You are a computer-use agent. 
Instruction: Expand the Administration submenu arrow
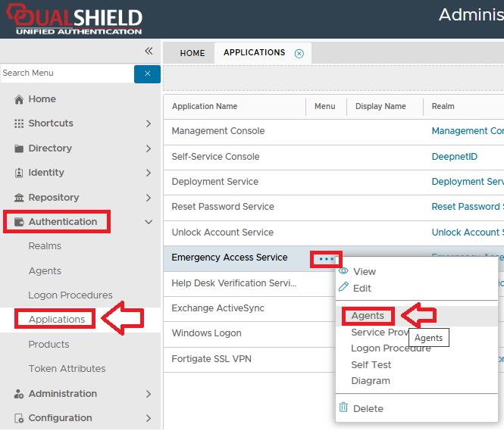pos(149,394)
